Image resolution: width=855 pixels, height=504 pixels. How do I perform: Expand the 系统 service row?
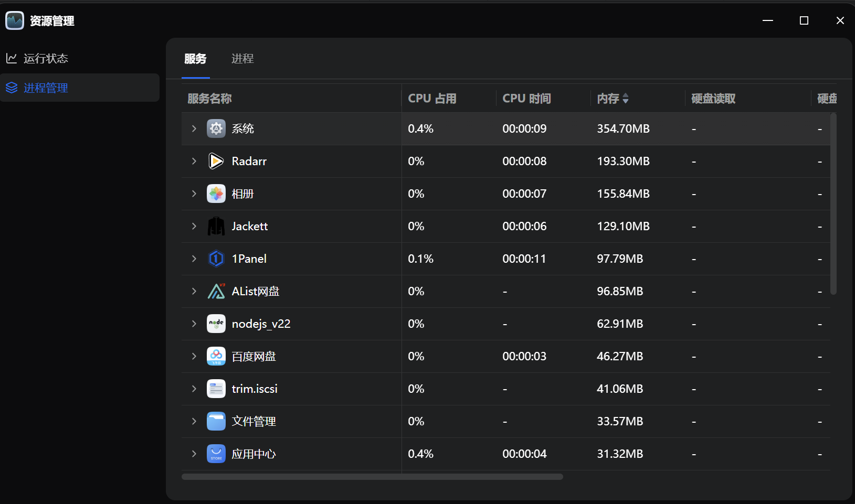click(x=194, y=128)
